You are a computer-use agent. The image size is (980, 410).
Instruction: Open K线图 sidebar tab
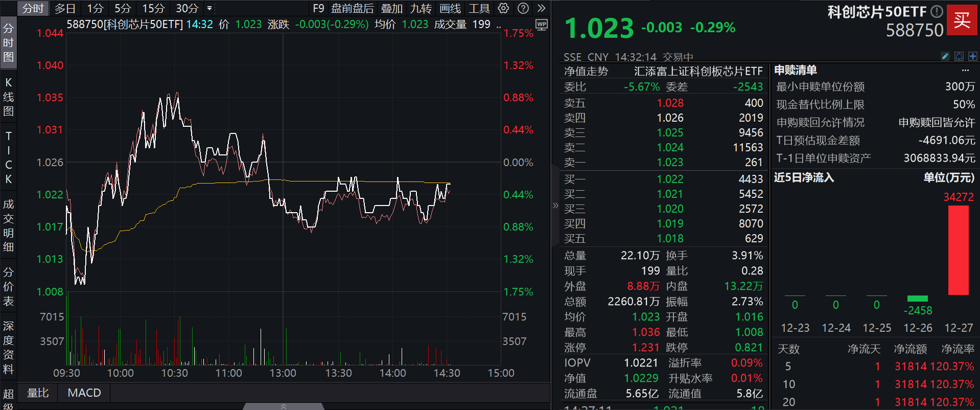(x=8, y=97)
